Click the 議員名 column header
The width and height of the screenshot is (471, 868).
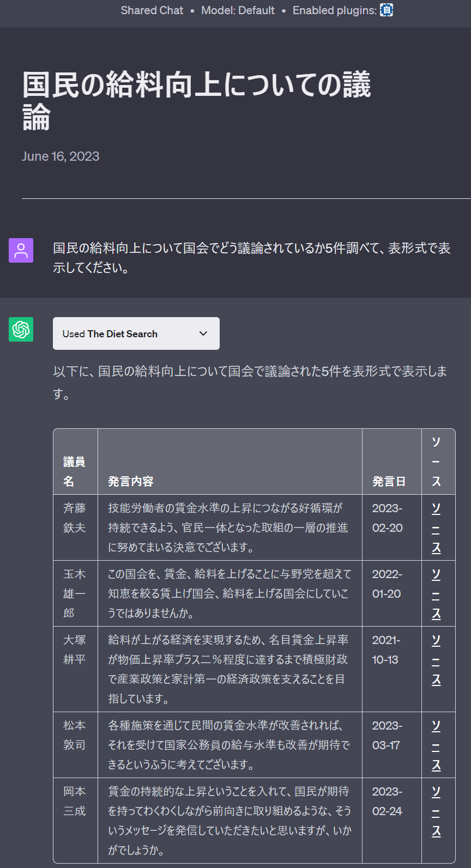pos(74,471)
